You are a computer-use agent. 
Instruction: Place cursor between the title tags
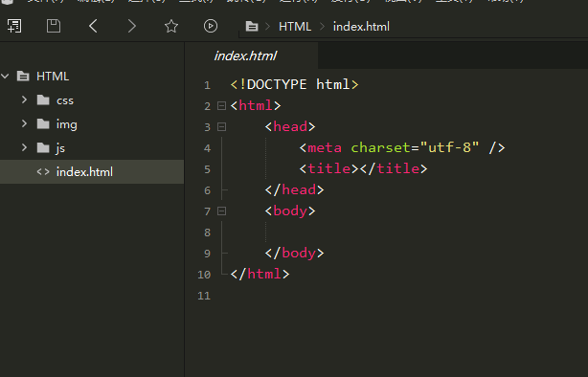coord(360,169)
